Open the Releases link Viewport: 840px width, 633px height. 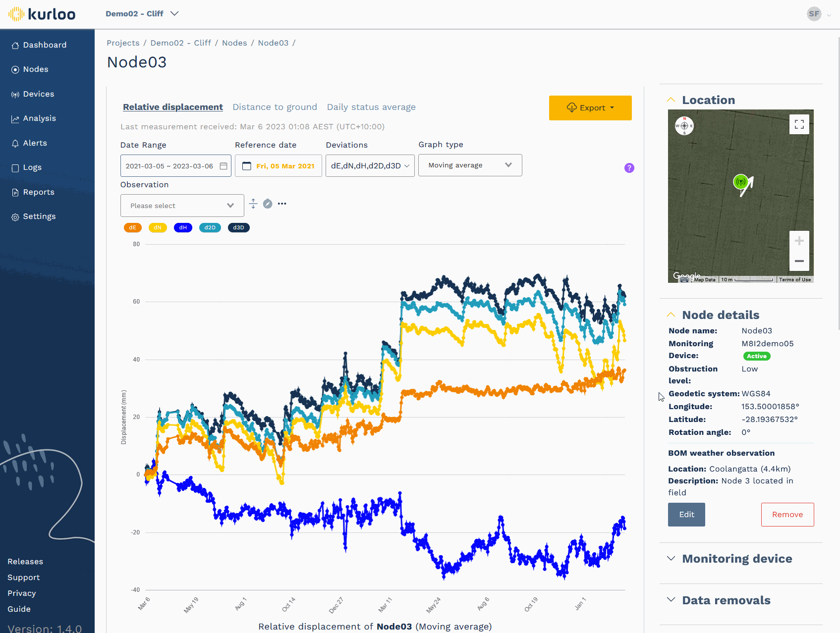pos(25,562)
